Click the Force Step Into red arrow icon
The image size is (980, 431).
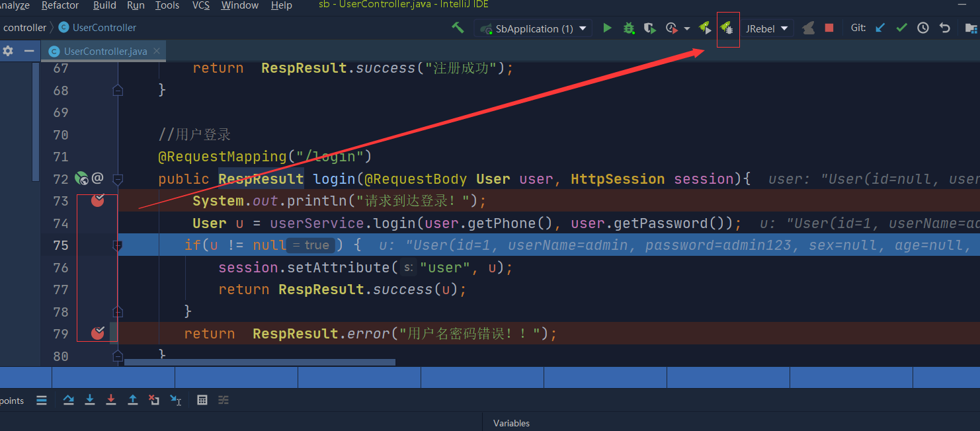click(x=111, y=400)
